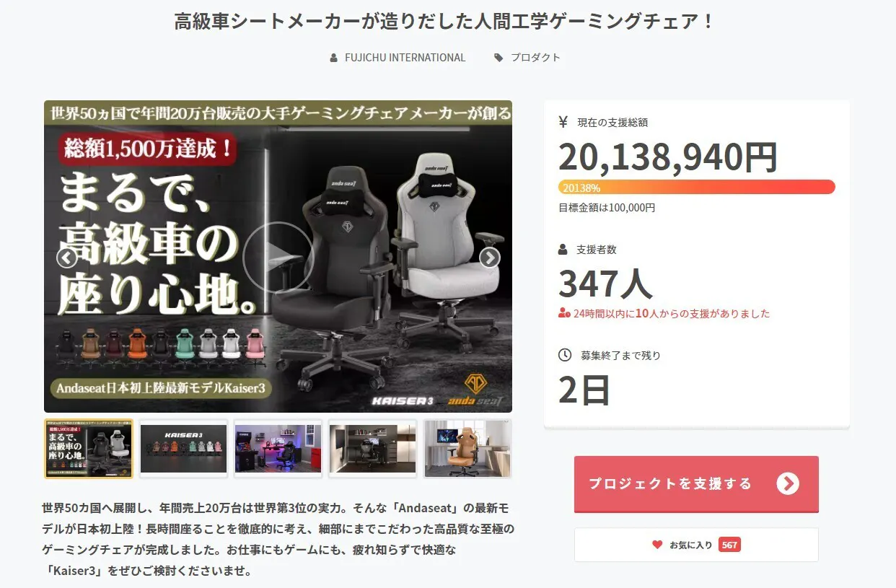The image size is (896, 588).
Task: Open the プロダクト category link
Action: click(535, 58)
